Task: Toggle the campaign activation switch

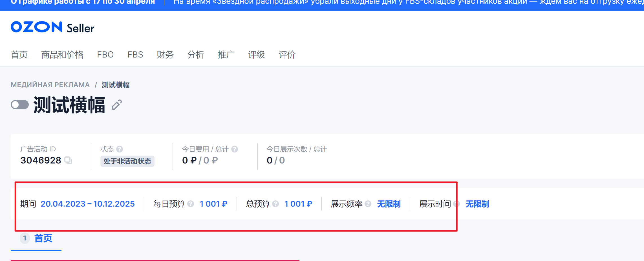Action: click(20, 105)
